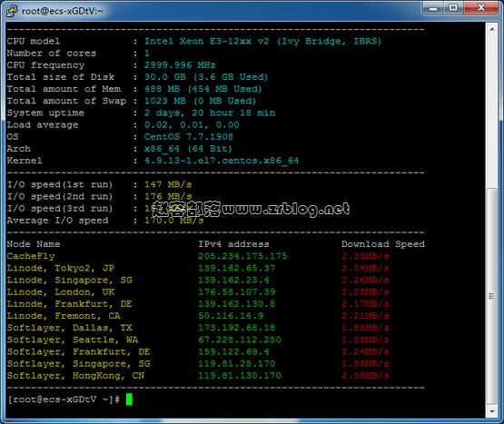Image resolution: width=504 pixels, height=424 pixels.
Task: Click the green cursor at the shell prompt
Action: 129,399
